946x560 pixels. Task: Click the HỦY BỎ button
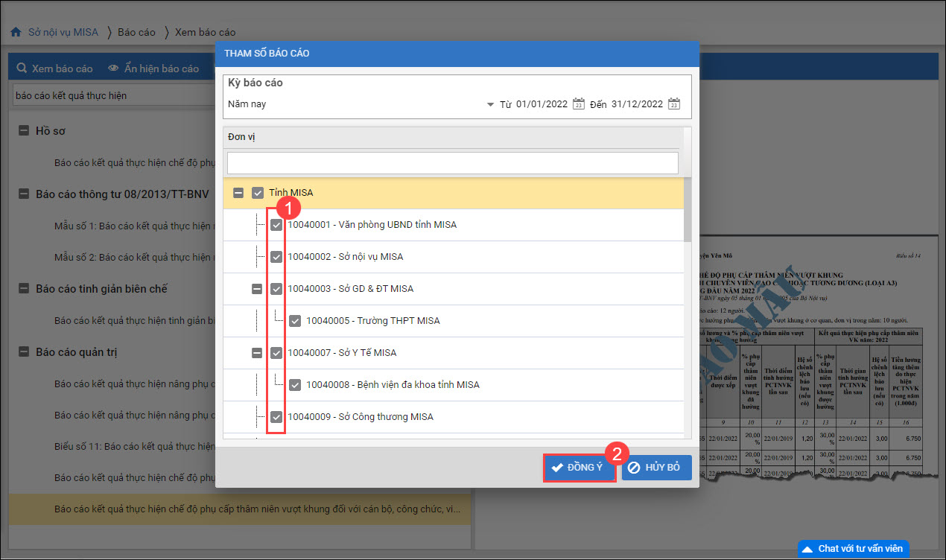pyautogui.click(x=656, y=468)
